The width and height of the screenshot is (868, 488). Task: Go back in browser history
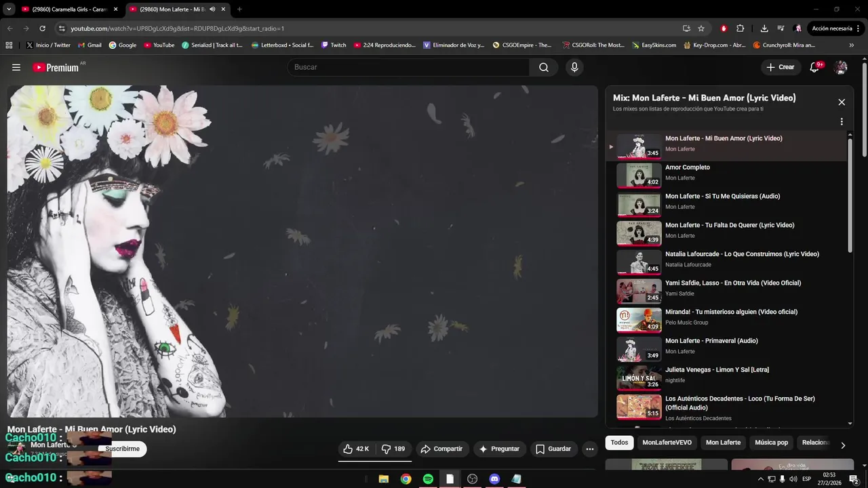(x=9, y=28)
